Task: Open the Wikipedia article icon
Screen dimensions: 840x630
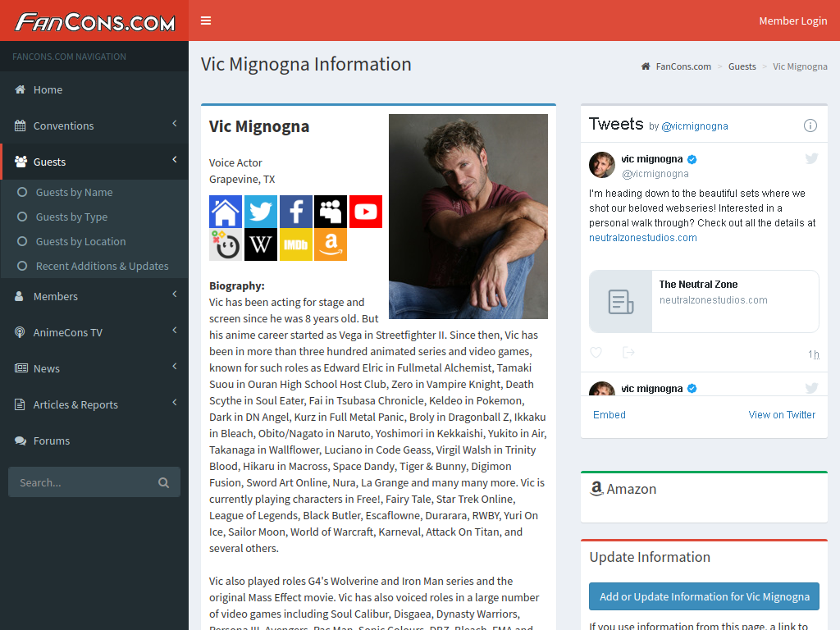Action: 261,244
